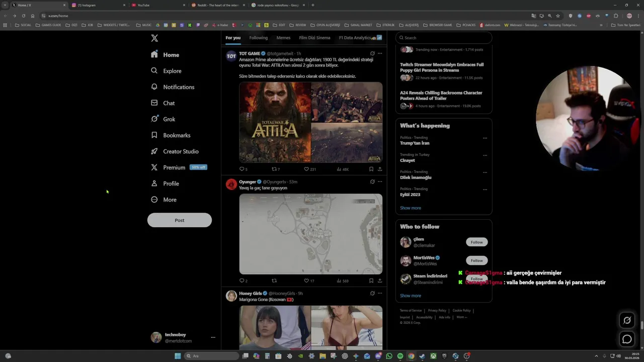Ask Grok about the Oyunger post
The height and width of the screenshot is (362, 644).
point(372,182)
